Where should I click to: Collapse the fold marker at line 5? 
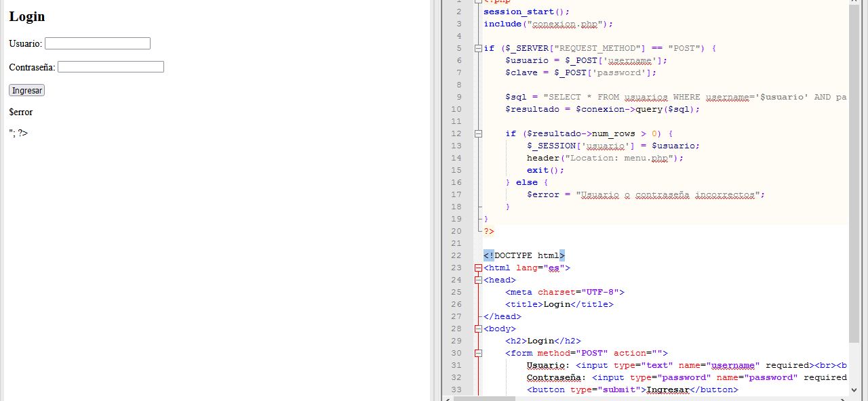pos(479,48)
